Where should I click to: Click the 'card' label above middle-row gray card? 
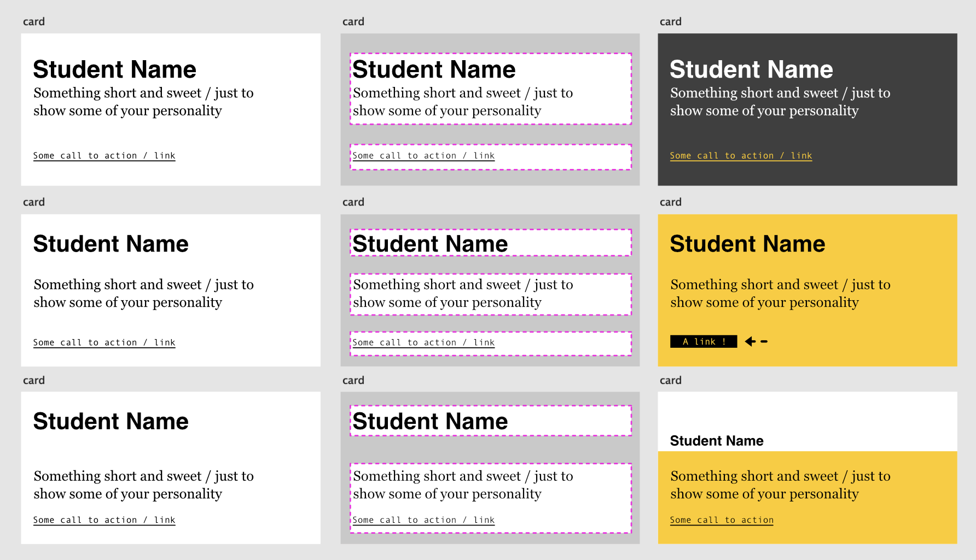(353, 202)
